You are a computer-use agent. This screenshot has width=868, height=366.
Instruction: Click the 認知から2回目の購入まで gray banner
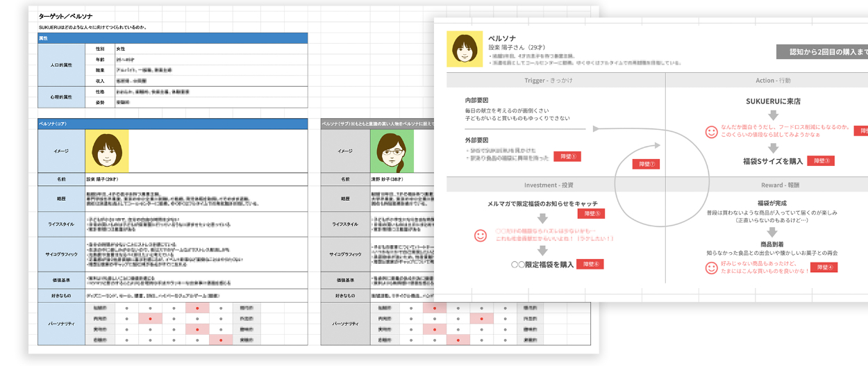click(821, 52)
